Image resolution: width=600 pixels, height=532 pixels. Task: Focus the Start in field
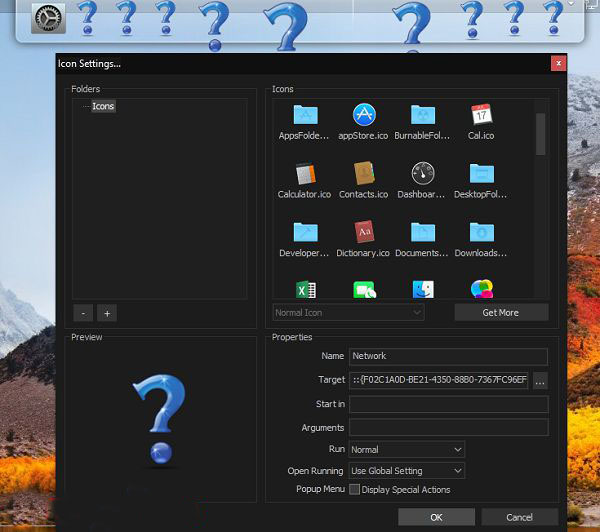(448, 404)
